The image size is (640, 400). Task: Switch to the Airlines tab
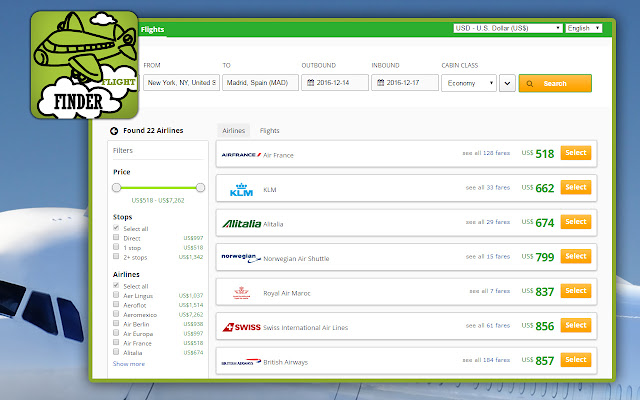click(233, 131)
